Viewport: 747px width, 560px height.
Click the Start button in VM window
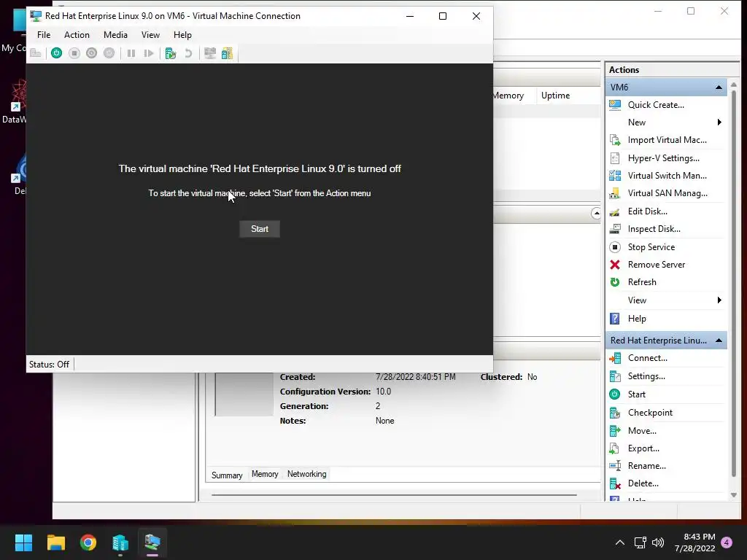click(x=260, y=229)
